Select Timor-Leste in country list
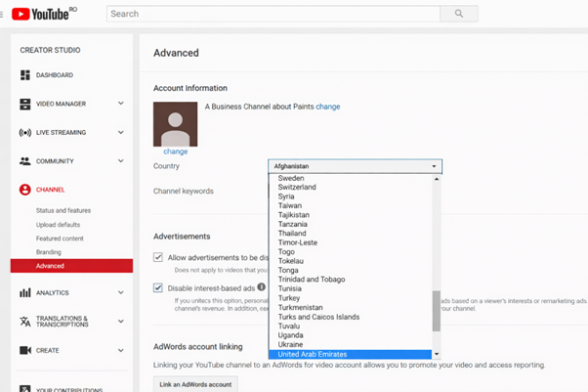588x392 pixels. 351,242
